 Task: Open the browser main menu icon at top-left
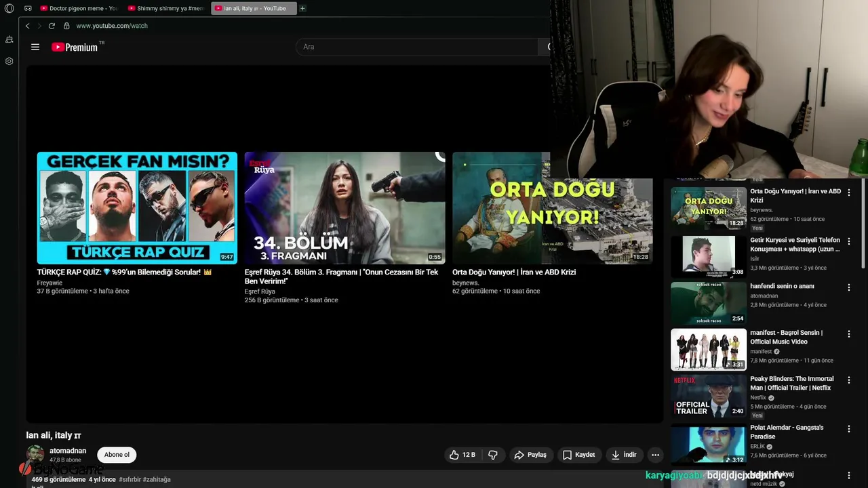click(x=9, y=8)
